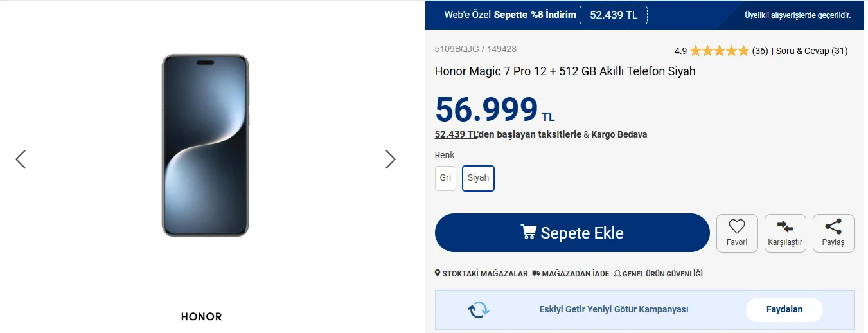
Task: Click the location pin icon for stores
Action: (x=438, y=273)
